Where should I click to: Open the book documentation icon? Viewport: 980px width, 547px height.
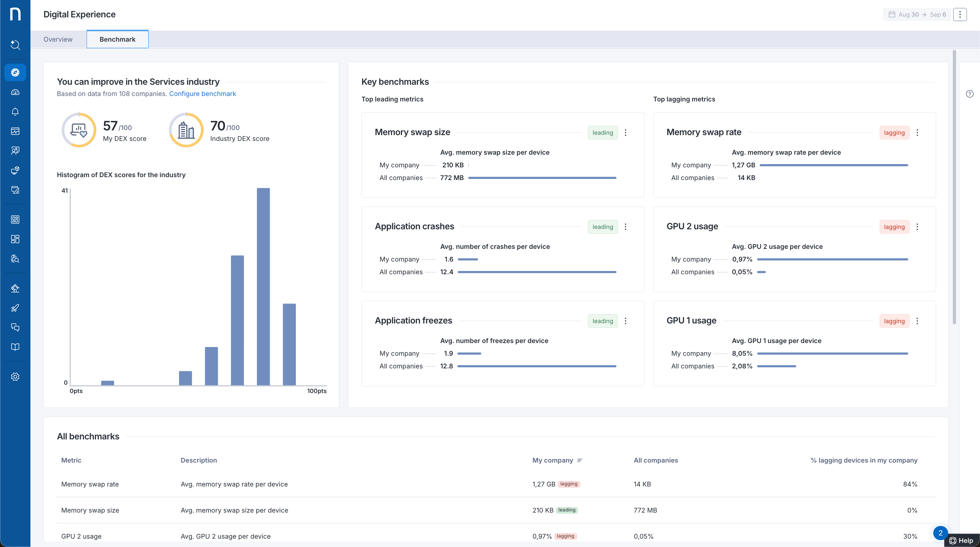click(x=15, y=347)
